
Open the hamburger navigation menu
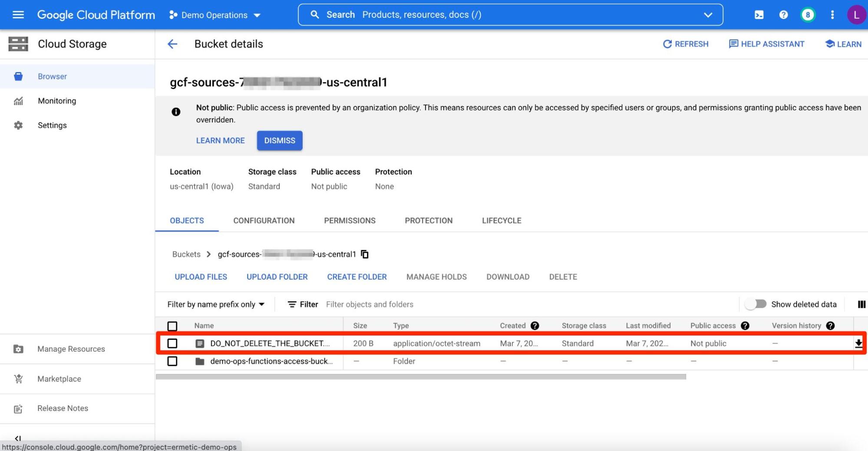(18, 15)
